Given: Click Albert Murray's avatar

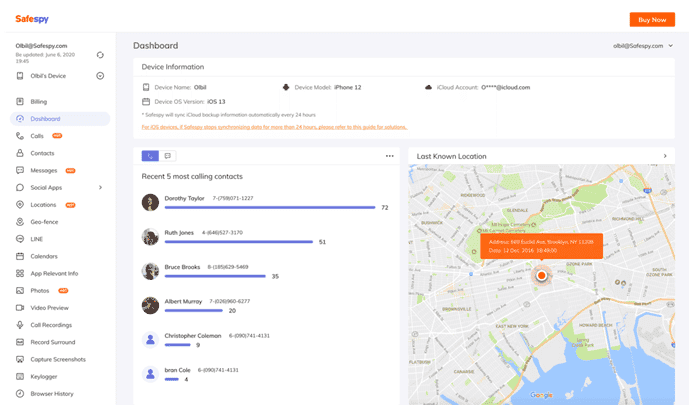Looking at the screenshot, I should click(x=150, y=306).
